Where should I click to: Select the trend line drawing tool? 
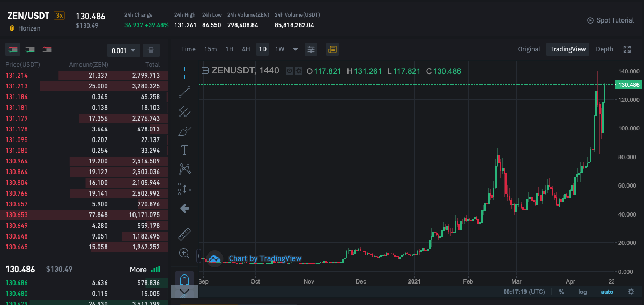pyautogui.click(x=184, y=92)
